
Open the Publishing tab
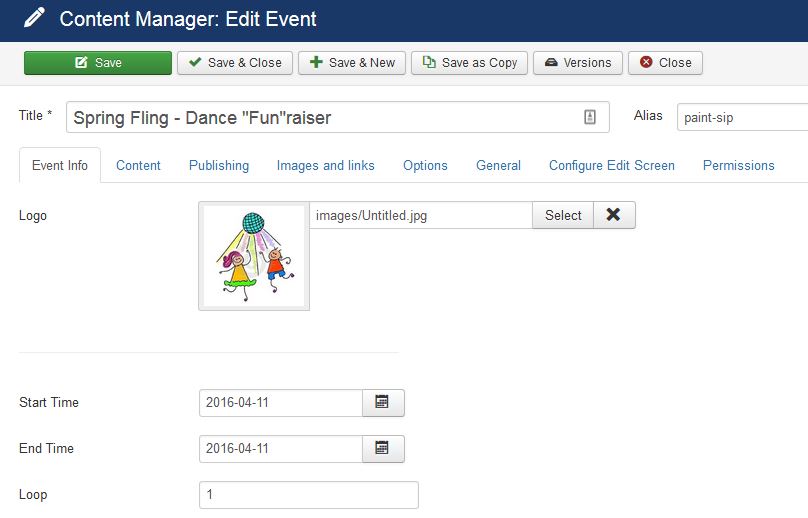pyautogui.click(x=219, y=165)
